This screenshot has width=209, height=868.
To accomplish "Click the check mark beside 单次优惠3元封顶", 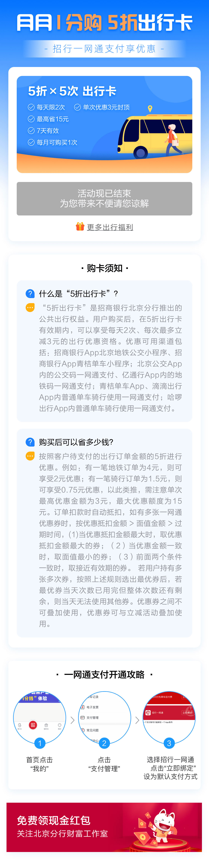I will [77, 107].
